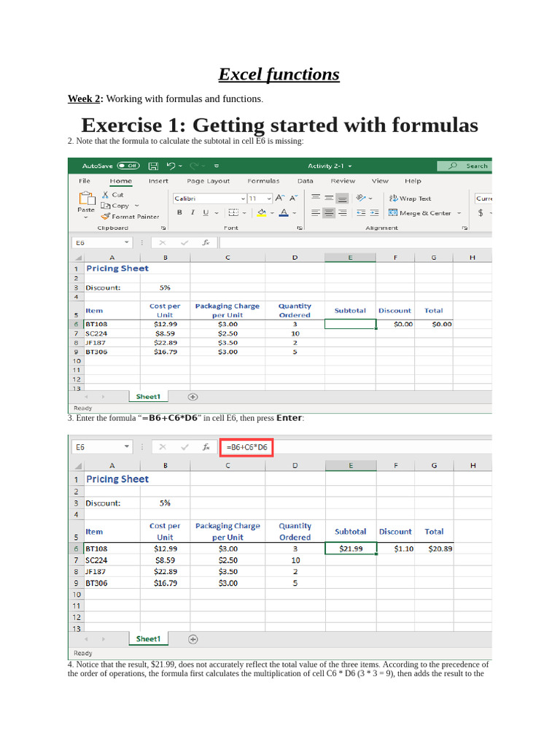Open the Activity 2-1 title dropdown
560x747 pixels.
350,166
